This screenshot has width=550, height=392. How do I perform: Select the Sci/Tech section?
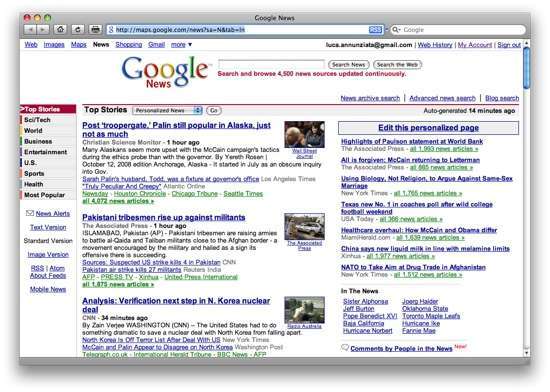point(48,120)
